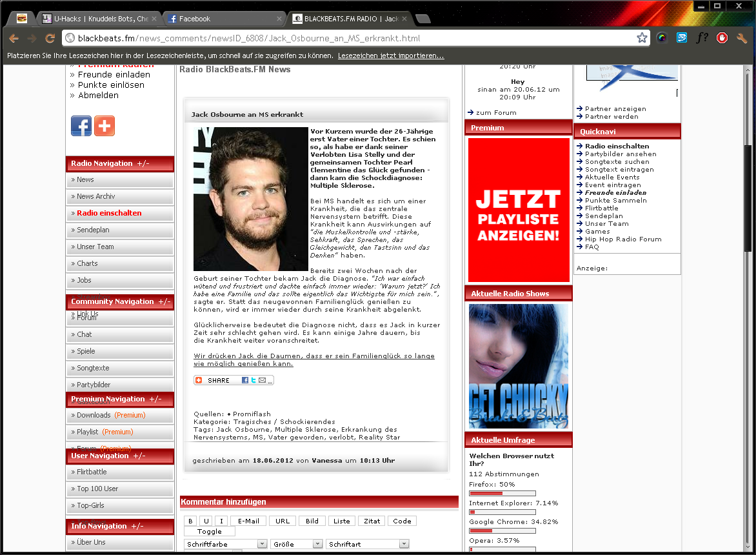756x555 pixels.
Task: Click the red JETZT PLAYLISTE ANZEIGEN banner
Action: [x=519, y=210]
